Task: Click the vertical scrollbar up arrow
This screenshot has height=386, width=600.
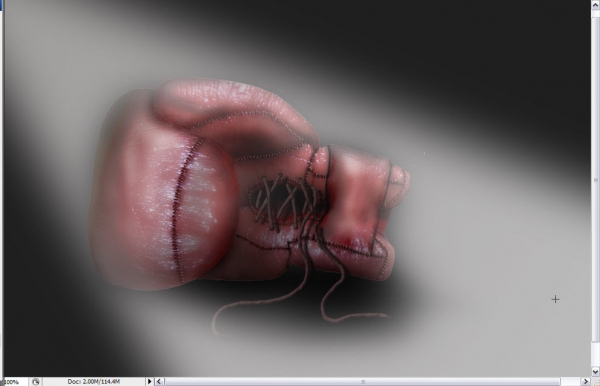Action: coord(595,4)
